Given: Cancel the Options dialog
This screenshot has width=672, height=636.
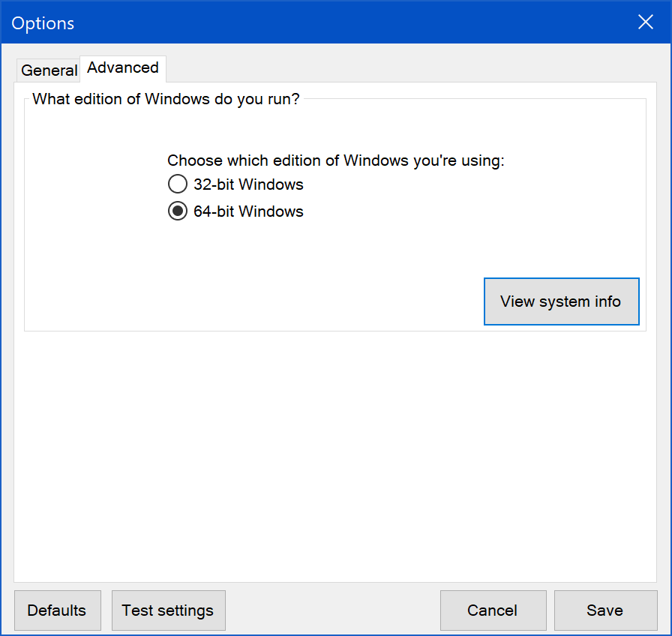Looking at the screenshot, I should tap(493, 610).
